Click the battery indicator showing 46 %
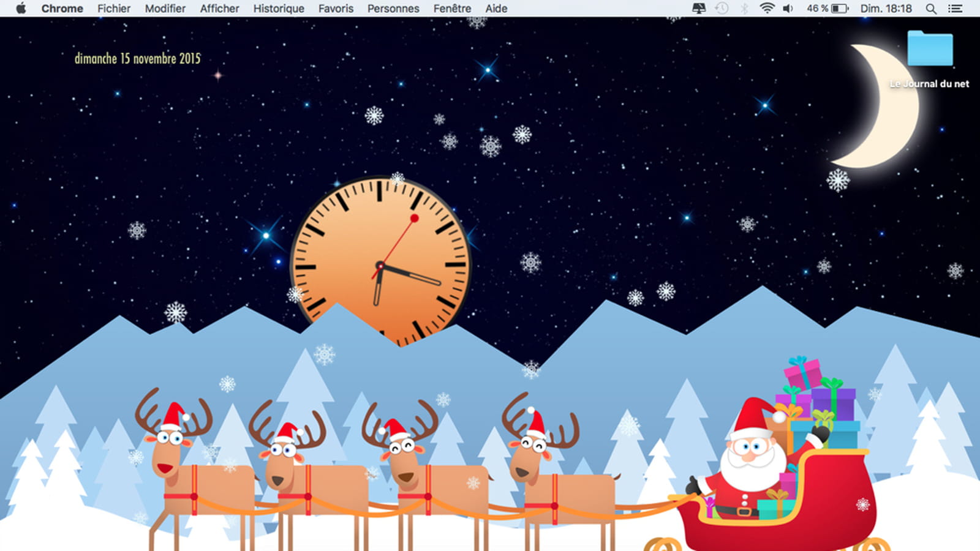Viewport: 980px width, 551px height. 827,9
